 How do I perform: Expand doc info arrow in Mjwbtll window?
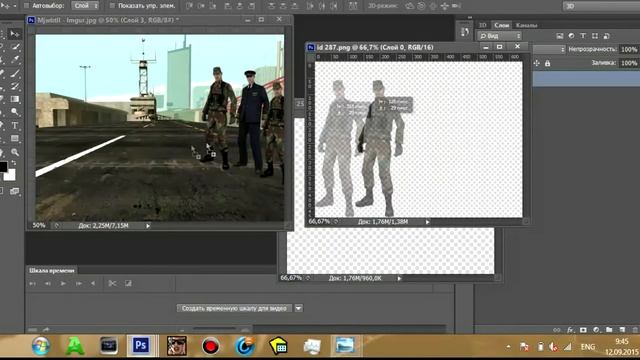click(x=148, y=226)
